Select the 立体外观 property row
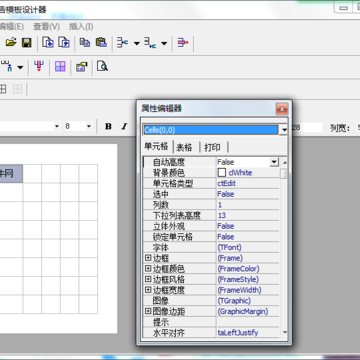 point(211,226)
